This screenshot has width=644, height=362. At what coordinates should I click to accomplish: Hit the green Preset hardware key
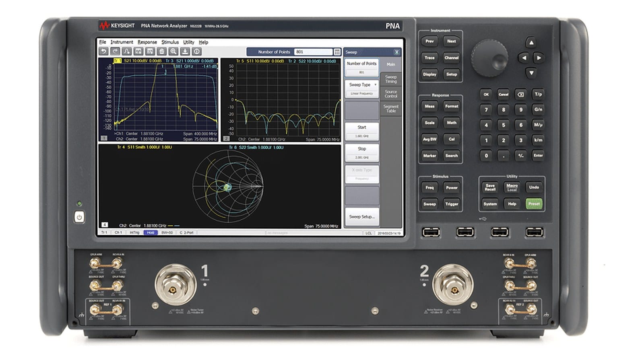tap(534, 204)
